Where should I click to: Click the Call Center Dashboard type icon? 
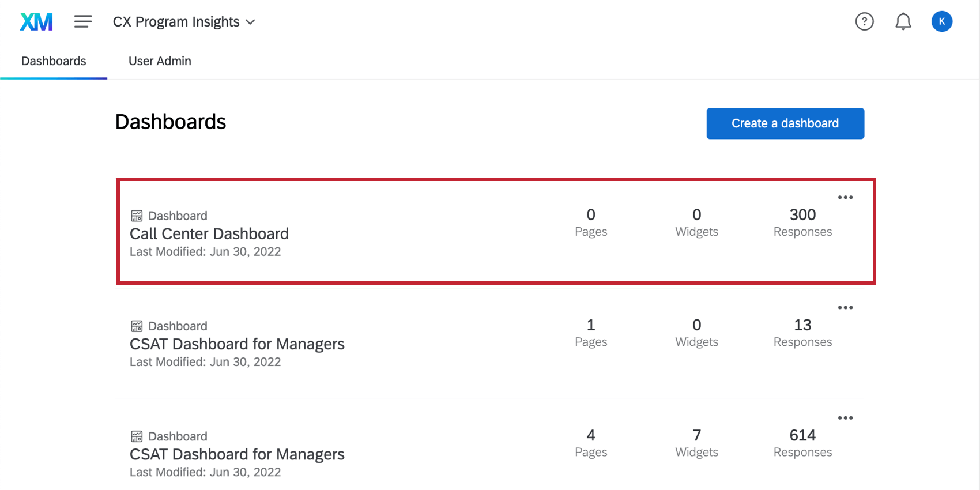(137, 216)
